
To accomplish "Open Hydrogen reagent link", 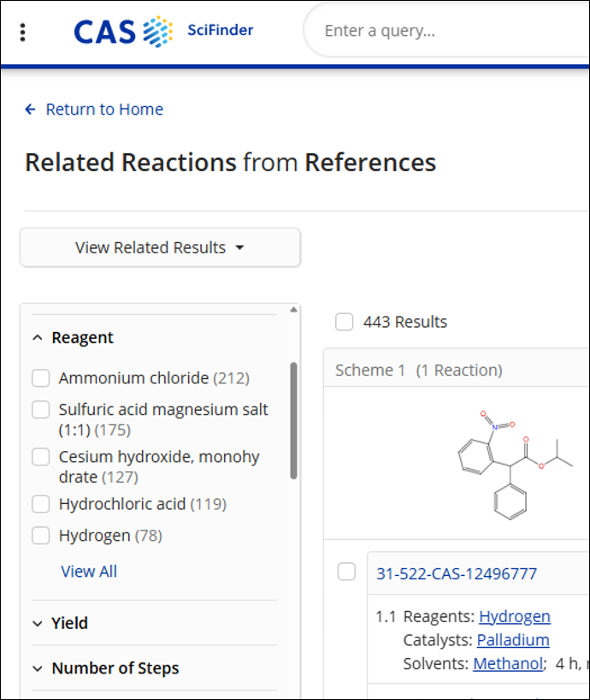I will click(x=515, y=616).
